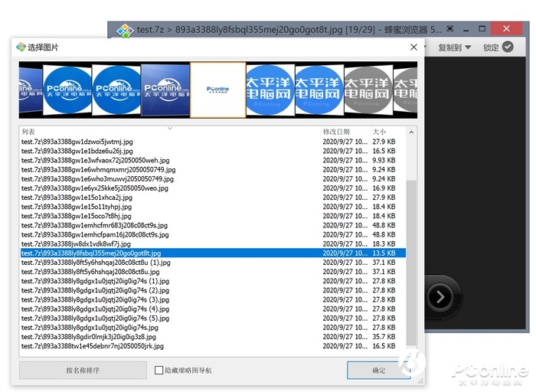
Task: Click the fullscreen icon in viewer title bar
Action: [450, 28]
